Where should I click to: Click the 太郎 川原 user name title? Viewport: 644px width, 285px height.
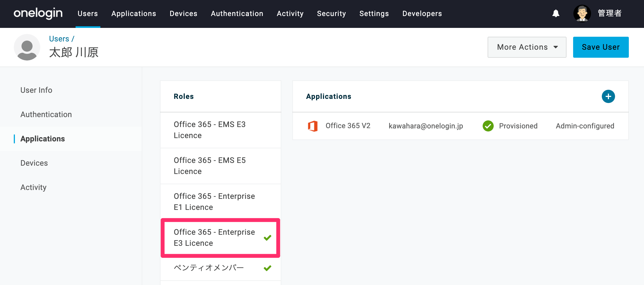point(74,52)
